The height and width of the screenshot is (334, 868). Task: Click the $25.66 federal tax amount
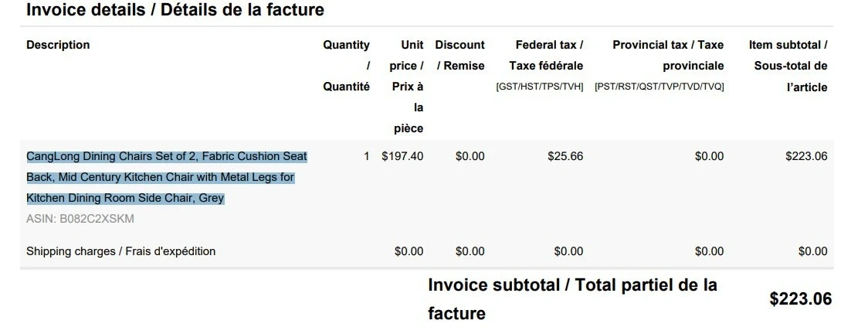565,156
